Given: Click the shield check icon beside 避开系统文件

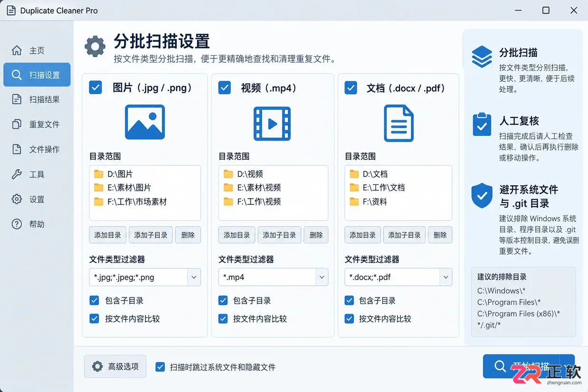Looking at the screenshot, I should (x=482, y=195).
